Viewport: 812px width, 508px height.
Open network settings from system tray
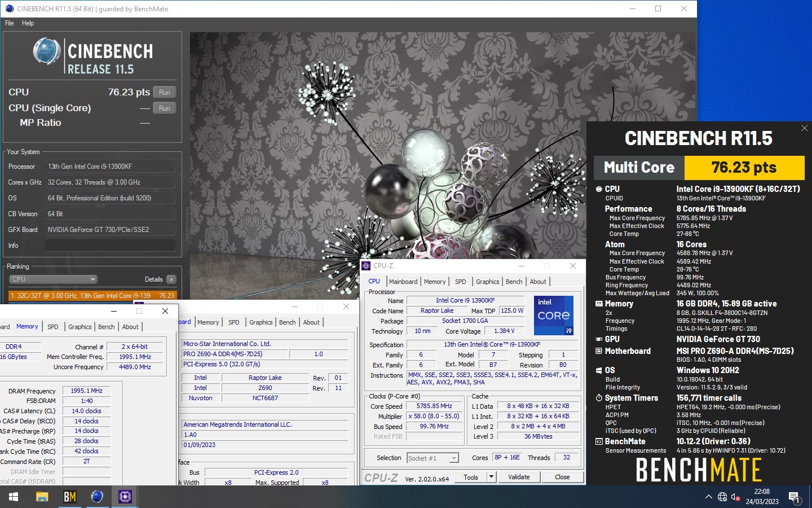coord(722,497)
